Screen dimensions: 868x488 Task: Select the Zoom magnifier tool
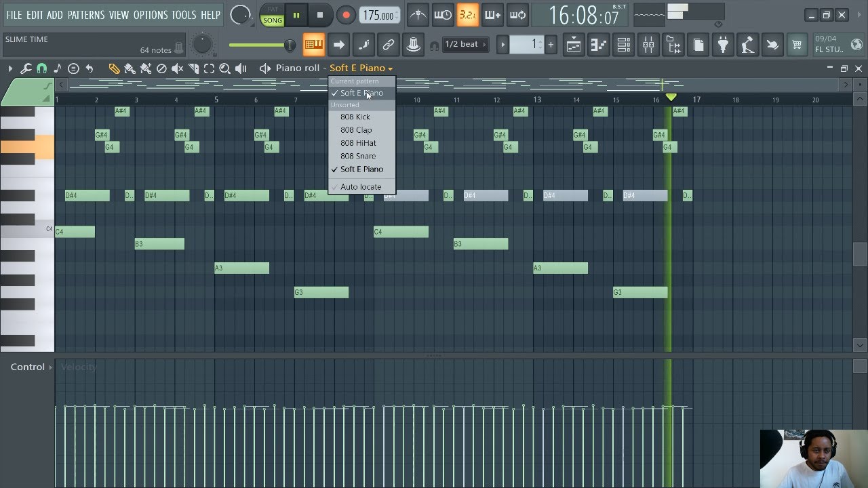click(x=224, y=68)
